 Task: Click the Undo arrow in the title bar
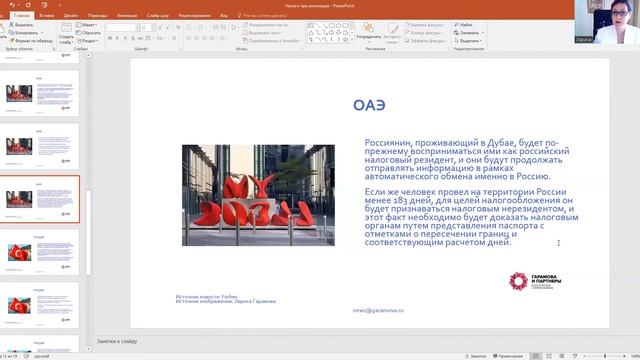coord(12,5)
